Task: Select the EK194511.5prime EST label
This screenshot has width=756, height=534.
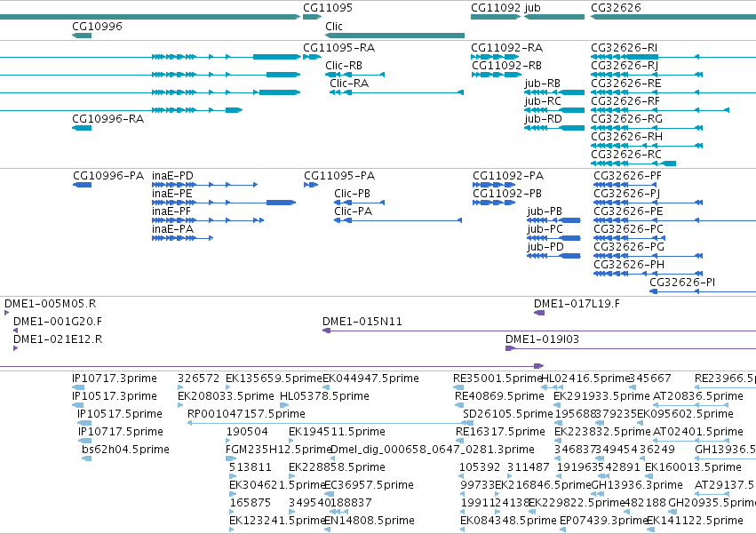Action: [x=337, y=432]
